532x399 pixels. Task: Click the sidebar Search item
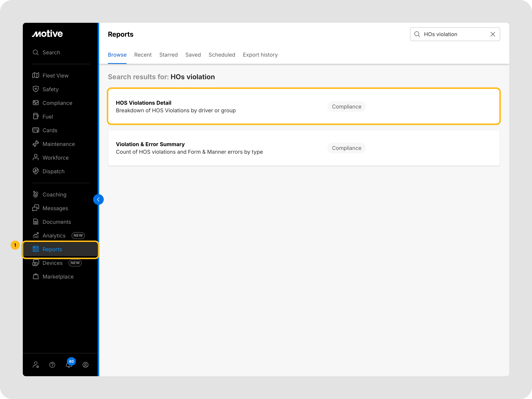51,52
